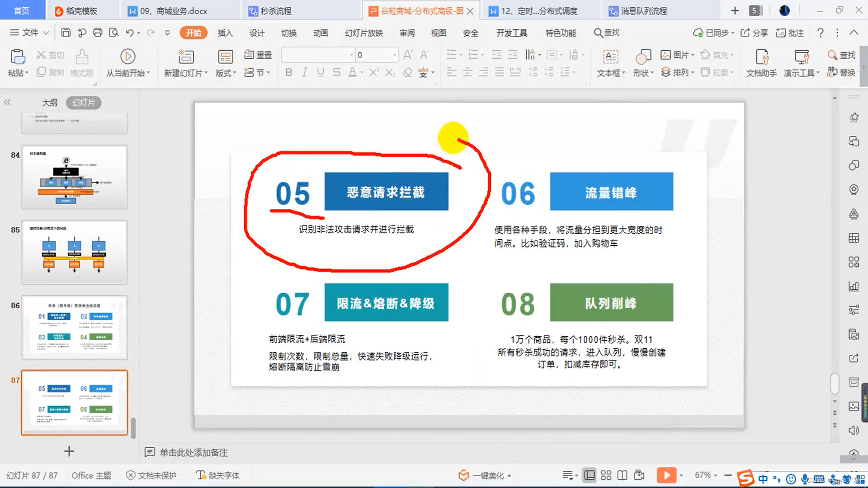Switch to the 秒杀流程 document tab
Viewport: 868px width, 488px height.
276,11
